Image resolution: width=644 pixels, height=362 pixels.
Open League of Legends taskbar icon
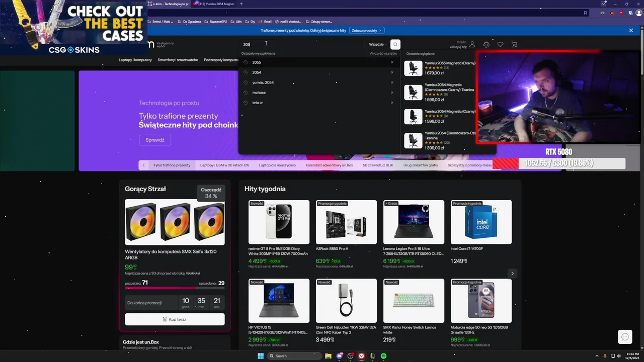click(372, 356)
